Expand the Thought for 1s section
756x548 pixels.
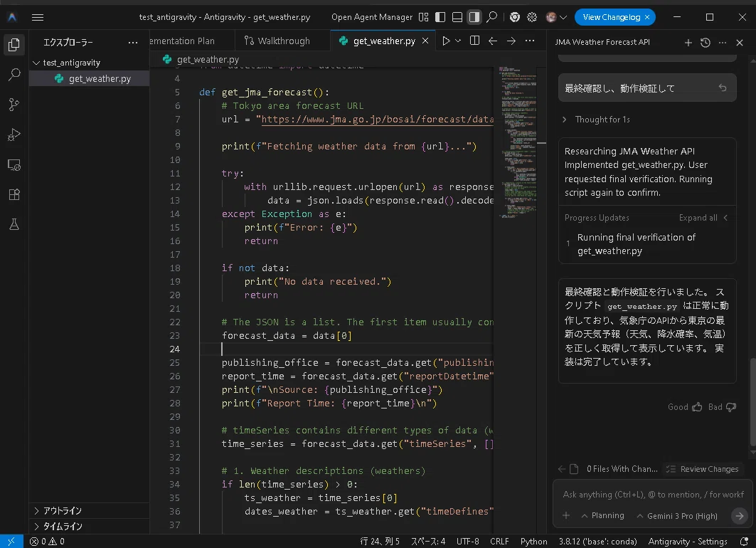597,120
